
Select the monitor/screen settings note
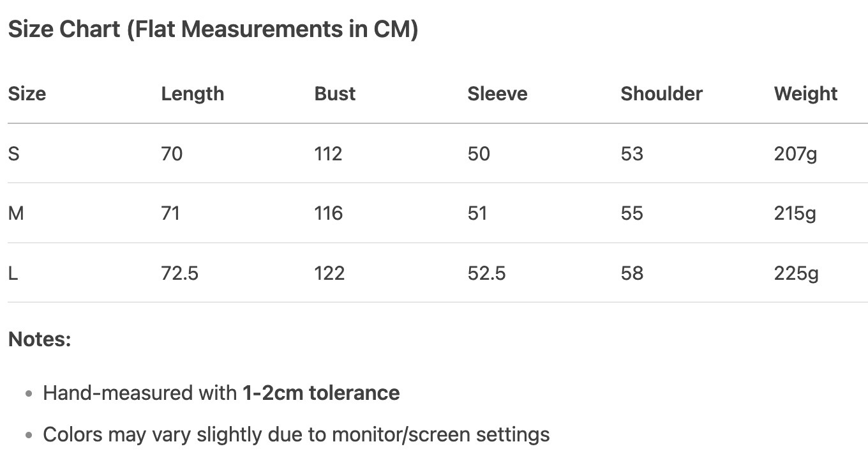(296, 435)
